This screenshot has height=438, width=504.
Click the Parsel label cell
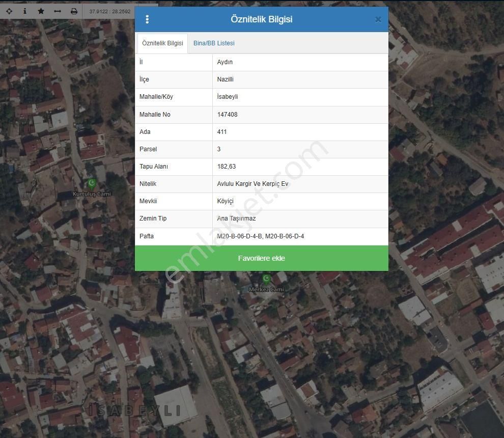tap(174, 149)
